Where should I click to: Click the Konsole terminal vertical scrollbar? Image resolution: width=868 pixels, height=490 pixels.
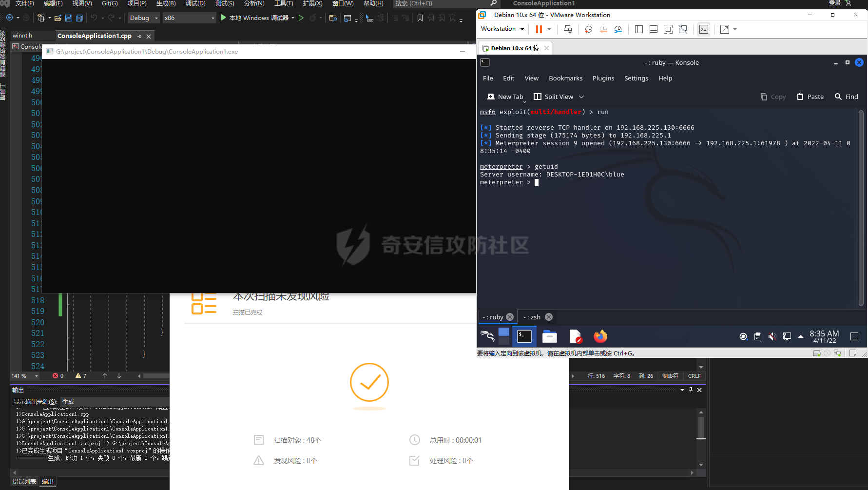click(861, 209)
